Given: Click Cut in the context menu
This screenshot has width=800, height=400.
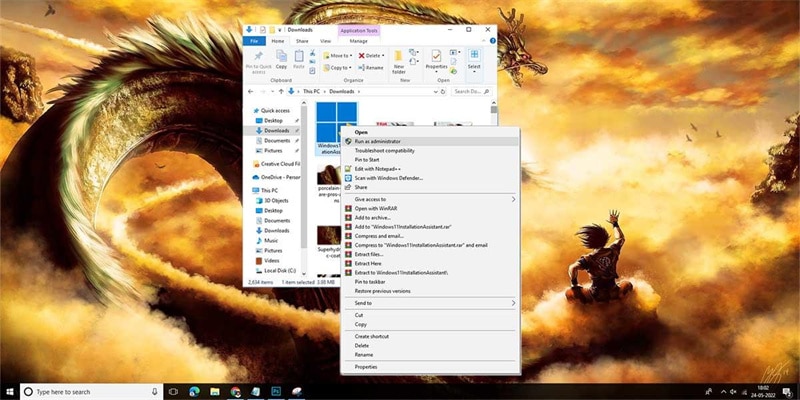Looking at the screenshot, I should pyautogui.click(x=431, y=315).
